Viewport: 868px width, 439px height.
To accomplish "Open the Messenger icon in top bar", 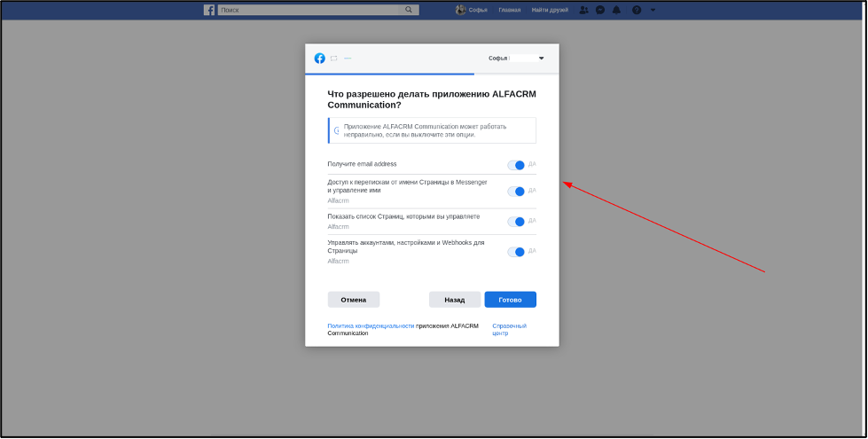I will [x=600, y=10].
